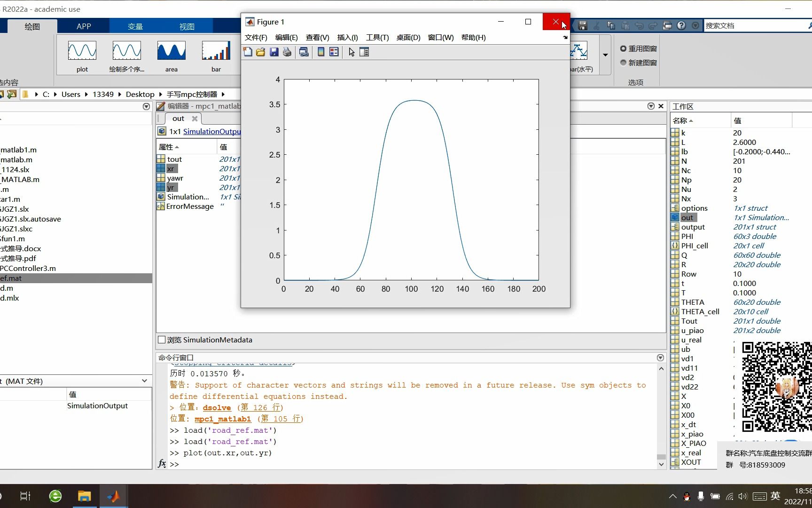The image size is (812, 508).
Task: Insert a legend in the figure toolbar
Action: 334,52
